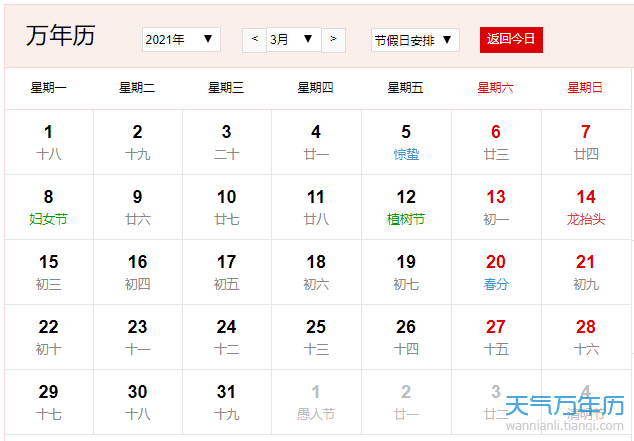Select March 25 十三
The height and width of the screenshot is (441, 634).
[x=317, y=337]
